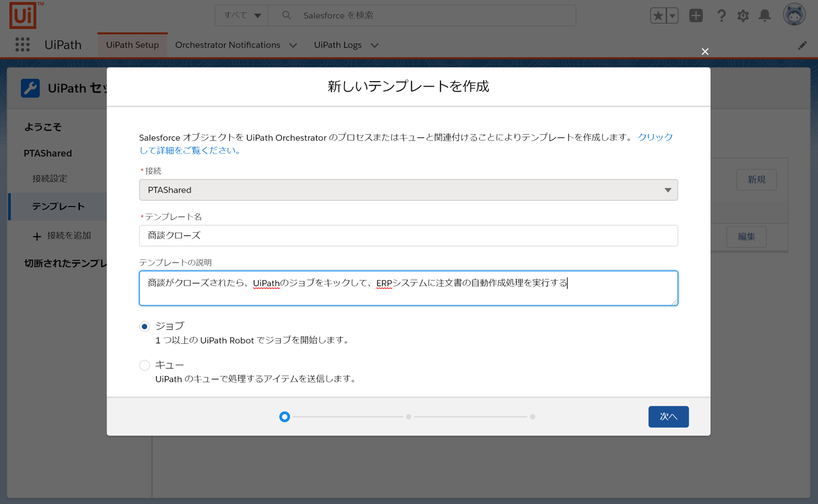Click the wrench UiPath setup icon
The width and height of the screenshot is (818, 504).
[31, 88]
